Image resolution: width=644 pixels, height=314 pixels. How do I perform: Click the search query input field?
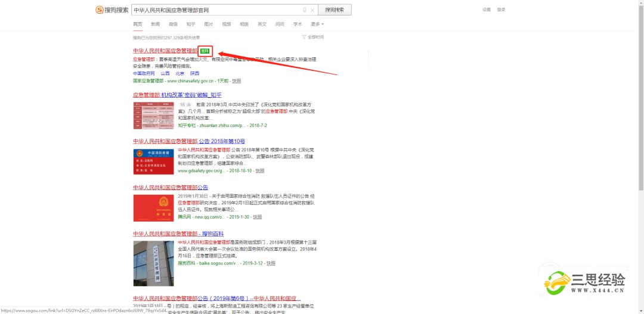[x=216, y=10]
